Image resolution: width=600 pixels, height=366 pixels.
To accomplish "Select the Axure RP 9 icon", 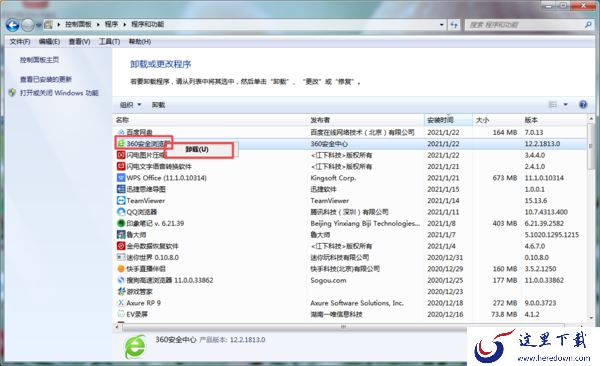I will (x=121, y=303).
